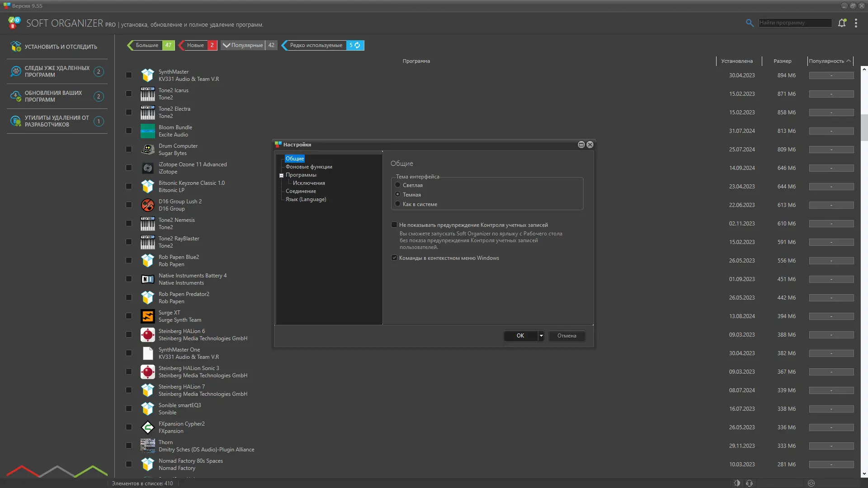The width and height of the screenshot is (868, 488).
Task: Click the search magnifier icon
Action: coord(750,23)
